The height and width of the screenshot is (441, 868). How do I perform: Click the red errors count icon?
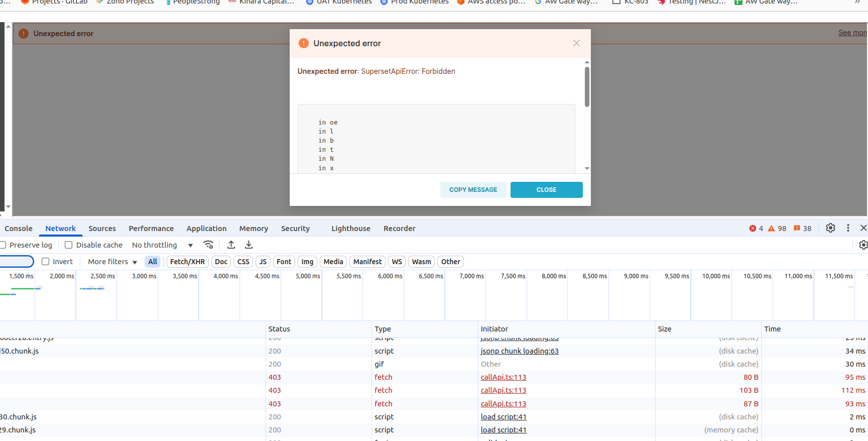753,229
